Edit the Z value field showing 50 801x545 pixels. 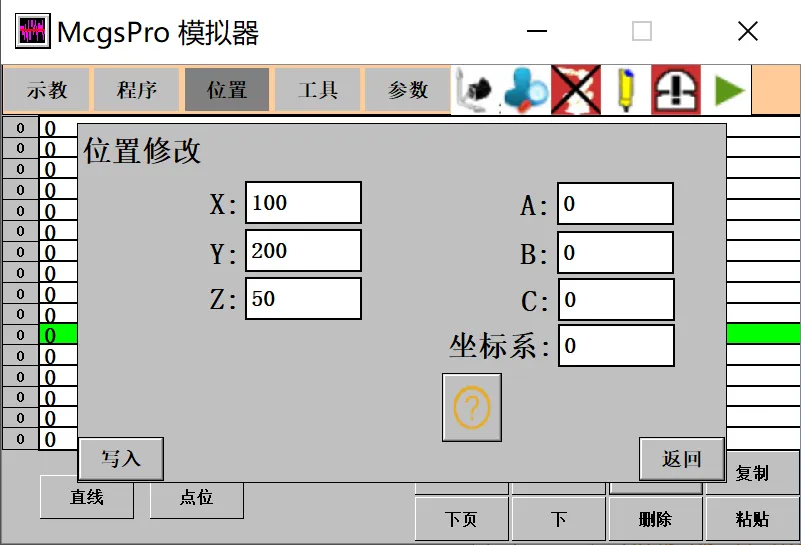pos(303,298)
